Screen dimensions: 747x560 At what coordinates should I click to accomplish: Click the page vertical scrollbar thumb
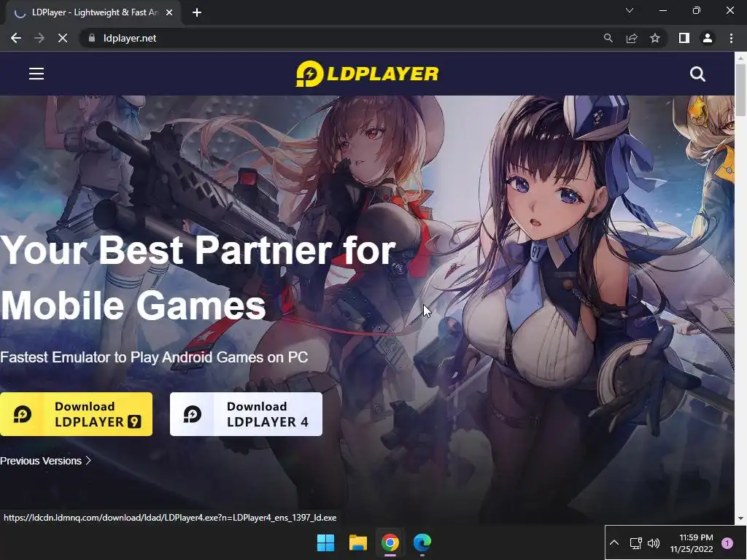741,90
